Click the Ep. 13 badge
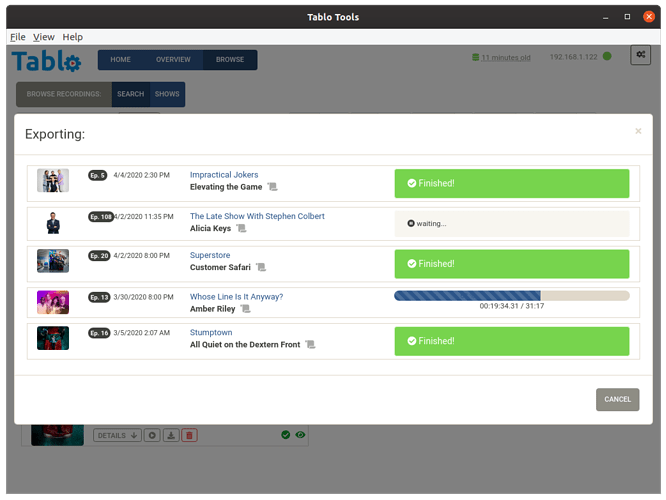 [x=99, y=297]
